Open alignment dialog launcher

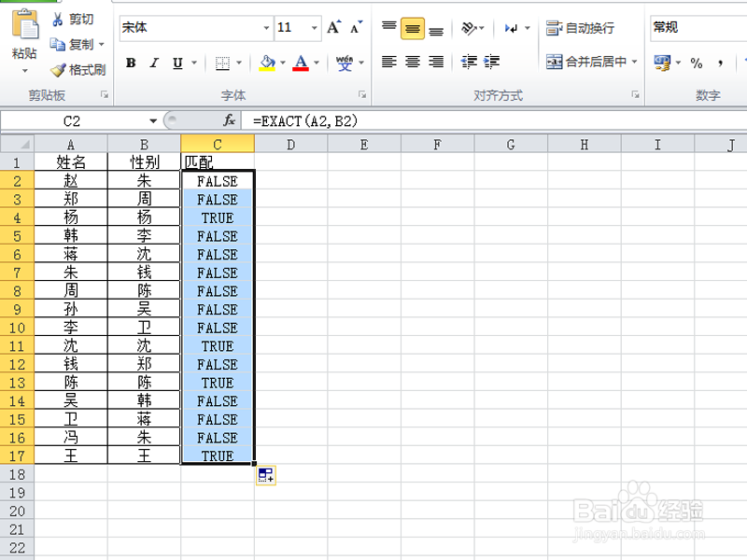[x=635, y=95]
